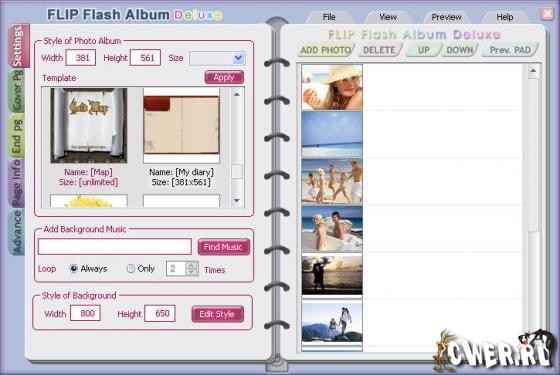Click the album Height field
This screenshot has height=375, width=560.
(x=145, y=58)
